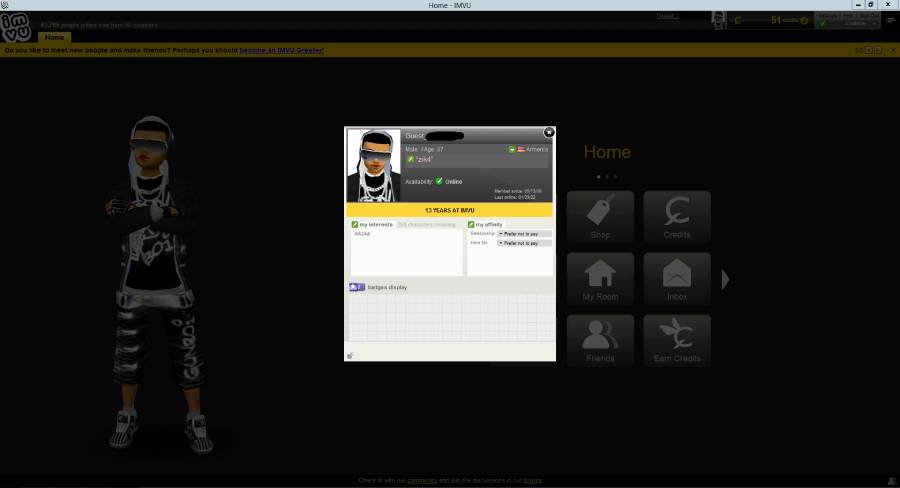Select the first Home page dot
The height and width of the screenshot is (488, 900).
pos(598,177)
